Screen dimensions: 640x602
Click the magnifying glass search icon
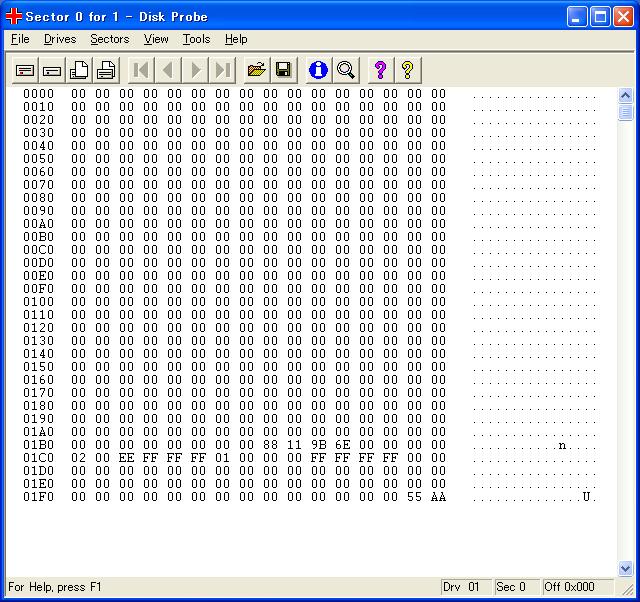[x=346, y=70]
